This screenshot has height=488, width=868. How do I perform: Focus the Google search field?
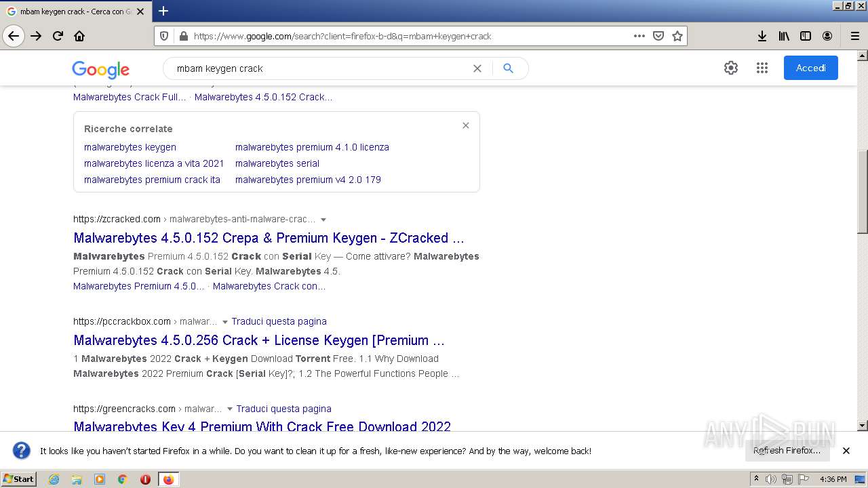point(320,68)
